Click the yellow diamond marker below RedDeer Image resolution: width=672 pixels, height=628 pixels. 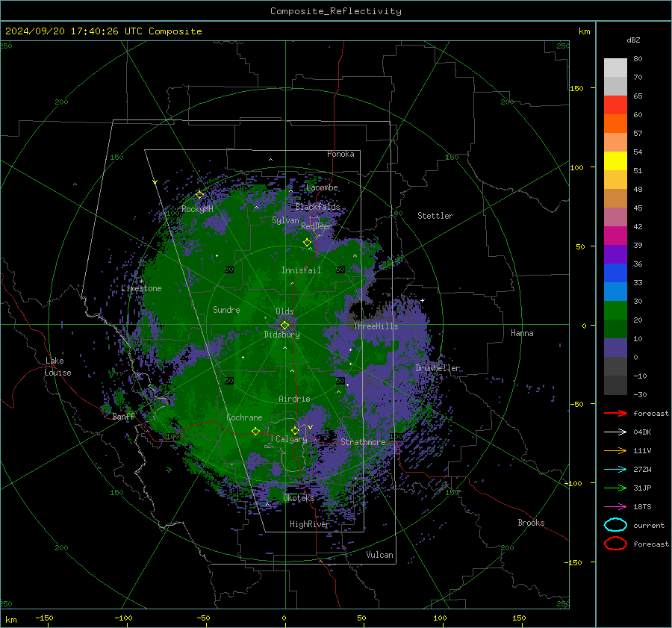(x=307, y=243)
